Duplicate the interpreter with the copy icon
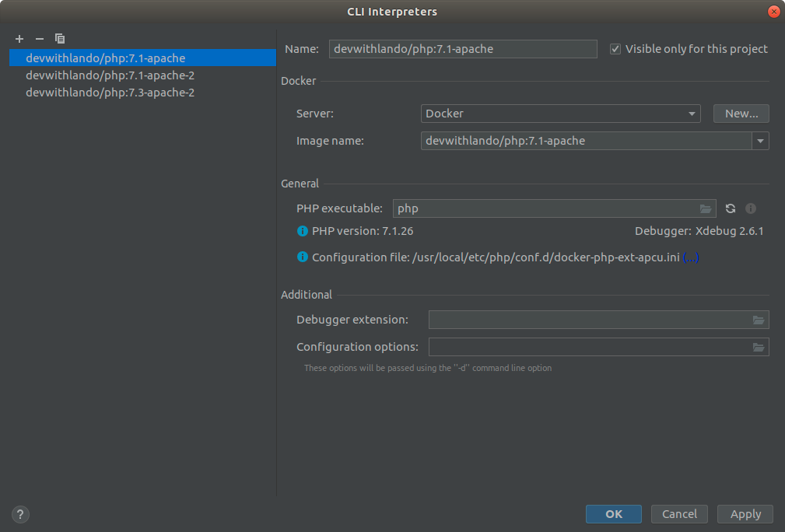 point(60,38)
